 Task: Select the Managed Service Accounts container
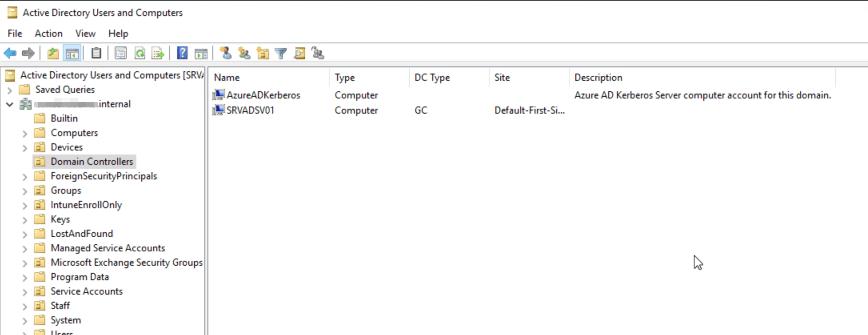(108, 248)
